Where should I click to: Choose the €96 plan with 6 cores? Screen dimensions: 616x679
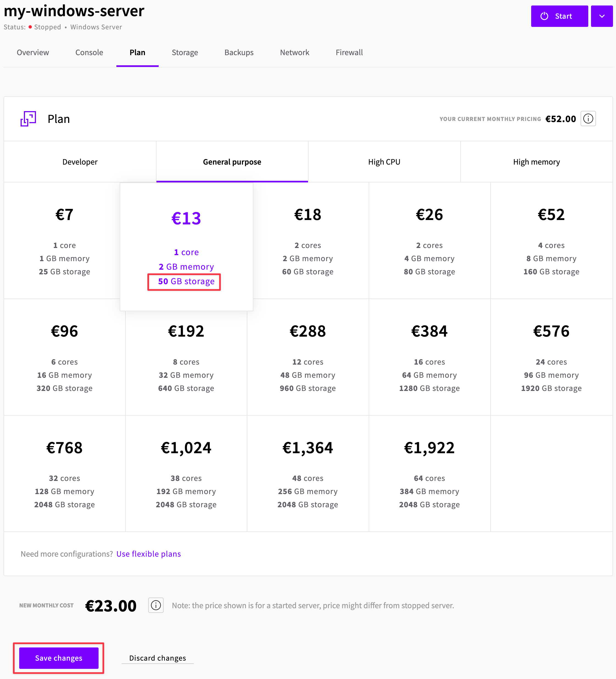64,357
